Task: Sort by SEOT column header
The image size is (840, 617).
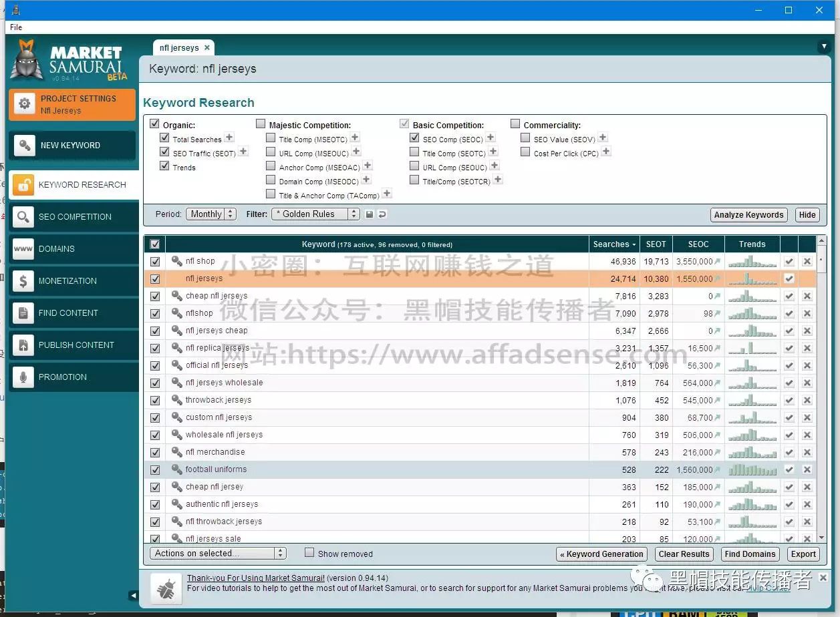Action: coord(656,244)
